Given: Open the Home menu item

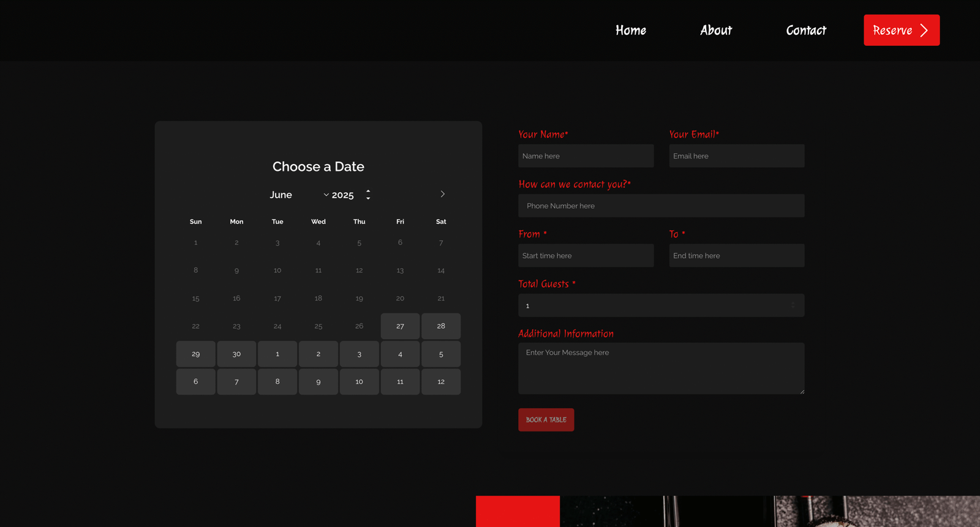Looking at the screenshot, I should pyautogui.click(x=630, y=30).
